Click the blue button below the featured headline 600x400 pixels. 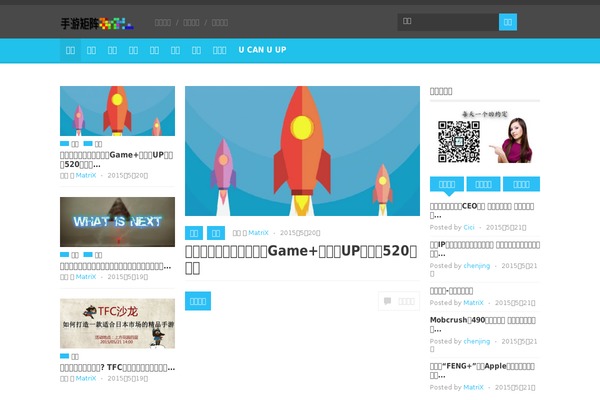tap(198, 300)
